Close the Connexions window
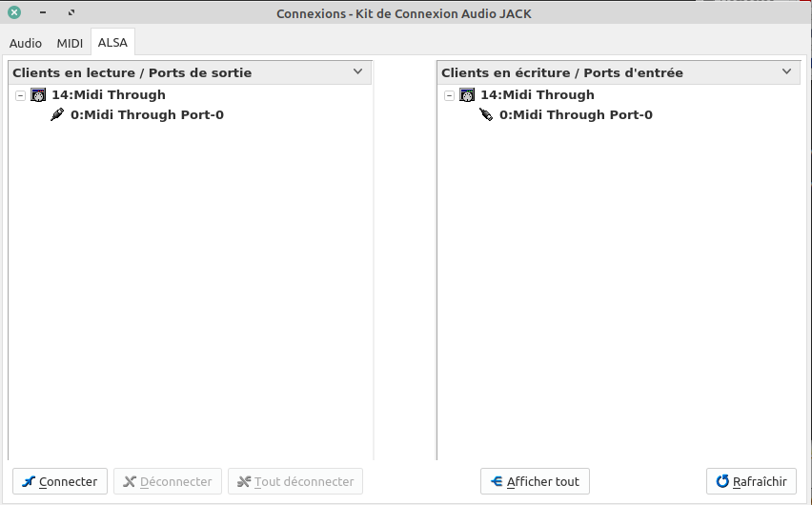This screenshot has width=812, height=505. click(14, 13)
